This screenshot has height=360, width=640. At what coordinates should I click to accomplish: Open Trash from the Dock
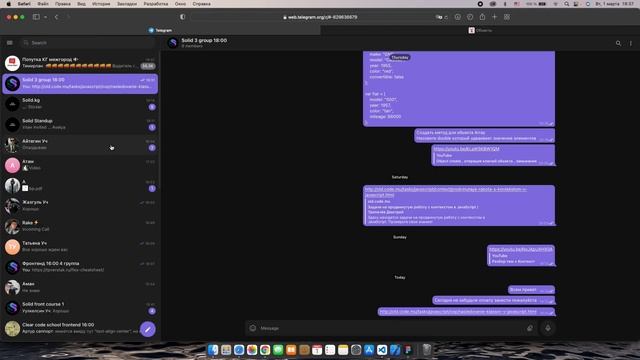pyautogui.click(x=427, y=350)
